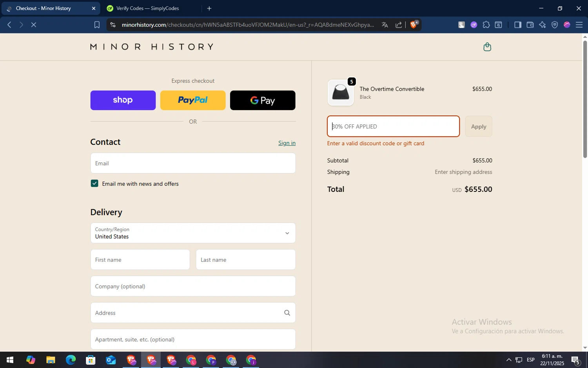Focus the Apartment, suite field
588x368 pixels.
point(193,339)
